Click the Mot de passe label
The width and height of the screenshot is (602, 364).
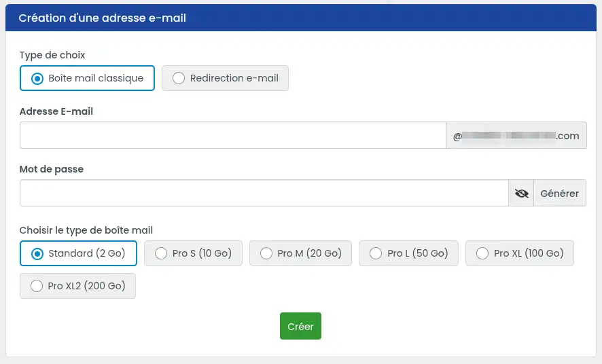(52, 169)
